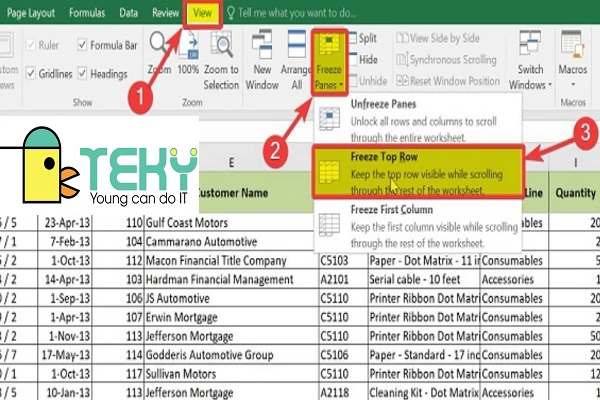Viewport: 600px width, 400px height.
Task: Click the date cell 10-Jan-13
Action: point(65,392)
